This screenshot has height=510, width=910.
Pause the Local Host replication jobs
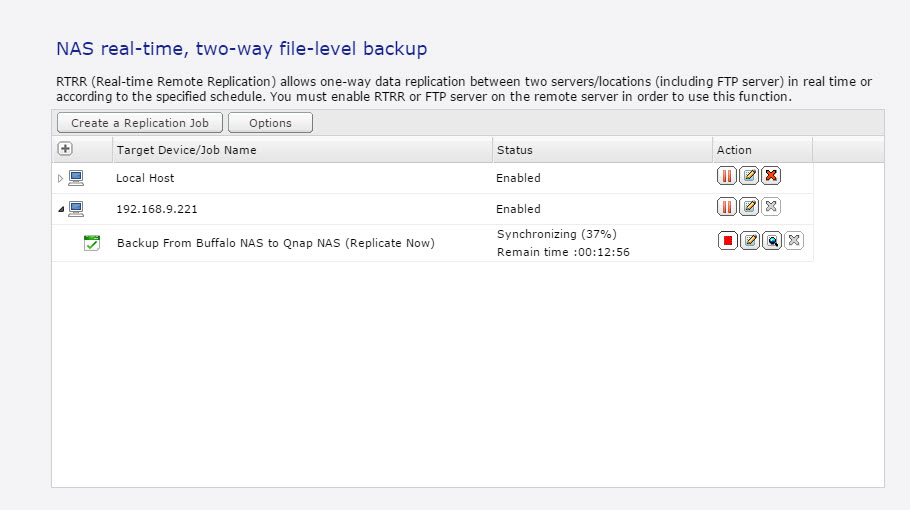tap(727, 176)
